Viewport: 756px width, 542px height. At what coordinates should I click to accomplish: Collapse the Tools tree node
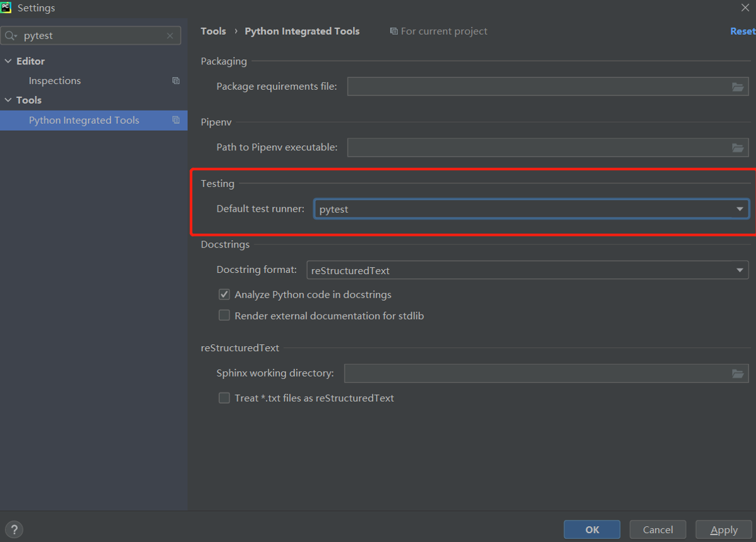pos(8,100)
